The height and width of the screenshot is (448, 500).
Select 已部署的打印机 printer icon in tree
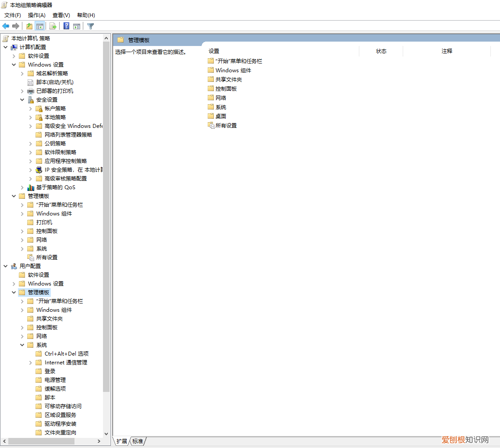coord(31,91)
